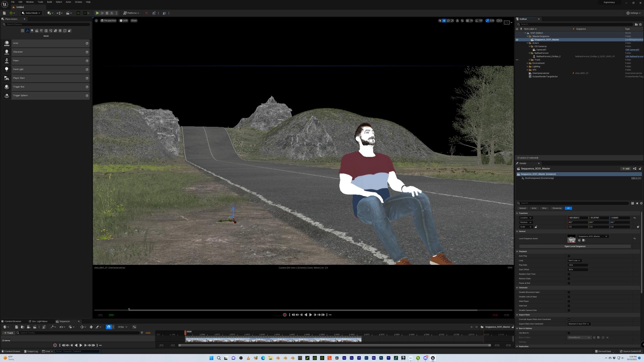Enable Pause at End checkbox
The width and height of the screenshot is (644, 362).
[569, 283]
